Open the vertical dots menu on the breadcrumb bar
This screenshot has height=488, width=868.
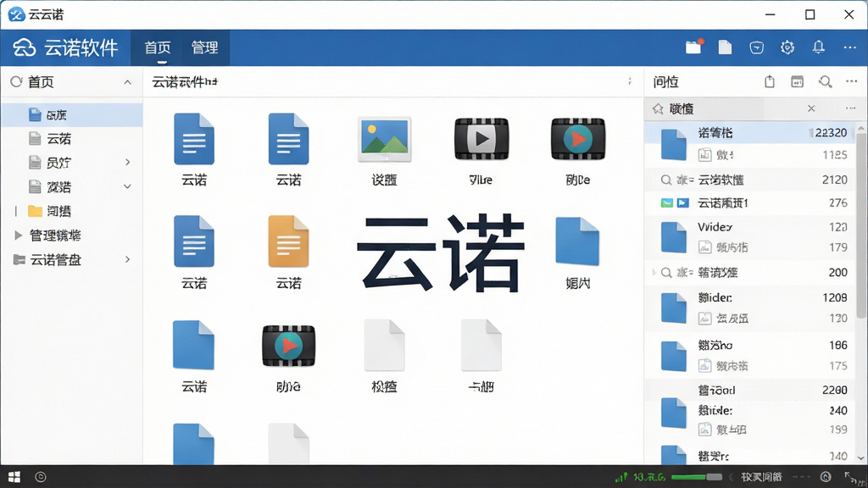point(630,81)
